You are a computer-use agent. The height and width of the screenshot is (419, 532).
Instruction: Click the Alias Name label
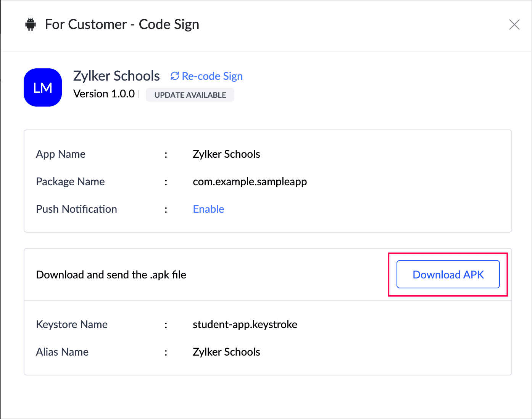coord(62,352)
